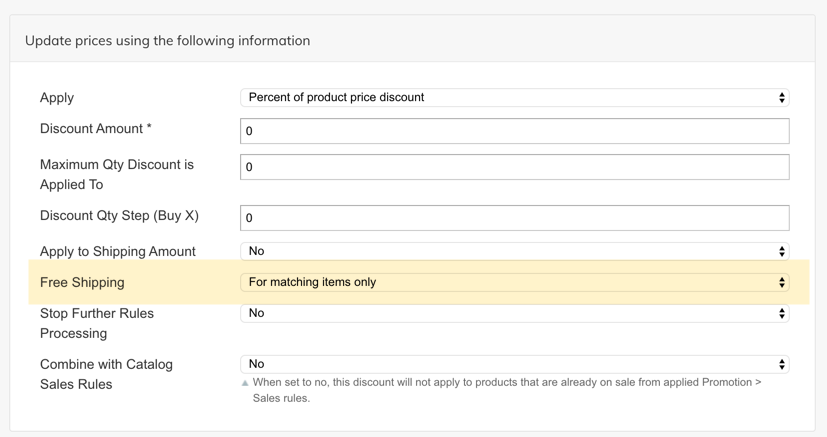
Task: Click the hint text about Promotion Sales rules
Action: pyautogui.click(x=505, y=390)
